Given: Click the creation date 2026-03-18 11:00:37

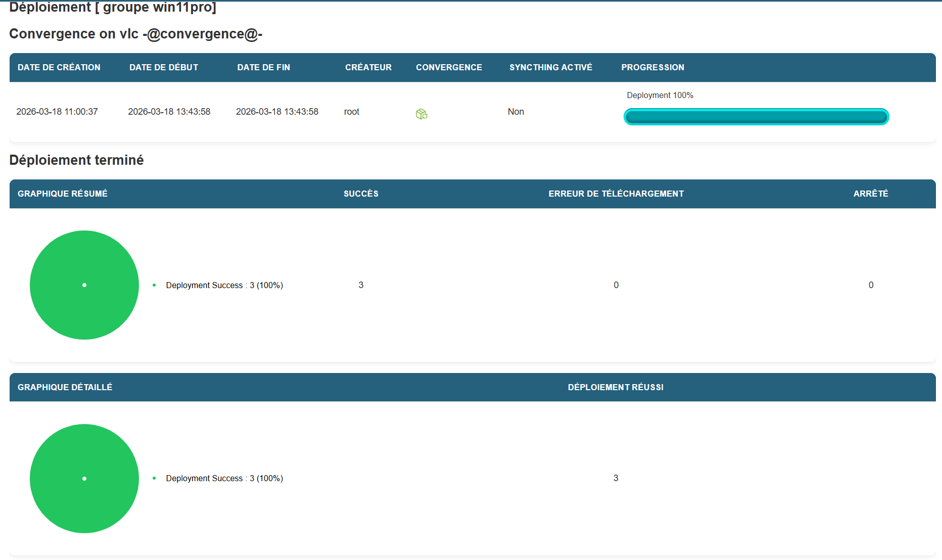Looking at the screenshot, I should pos(57,112).
